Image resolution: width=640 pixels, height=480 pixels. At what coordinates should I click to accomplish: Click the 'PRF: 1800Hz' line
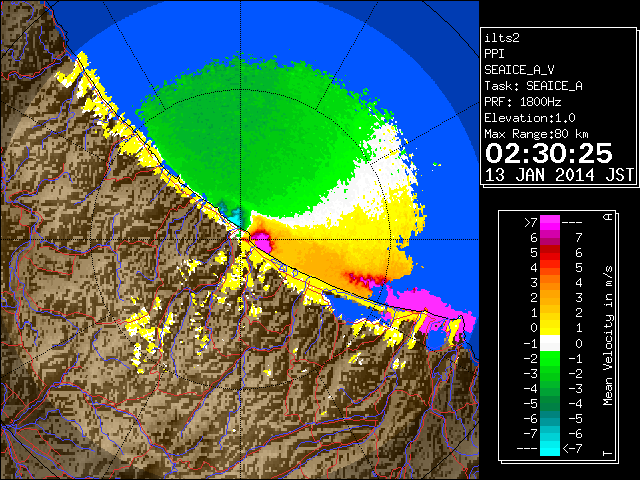tap(522, 102)
